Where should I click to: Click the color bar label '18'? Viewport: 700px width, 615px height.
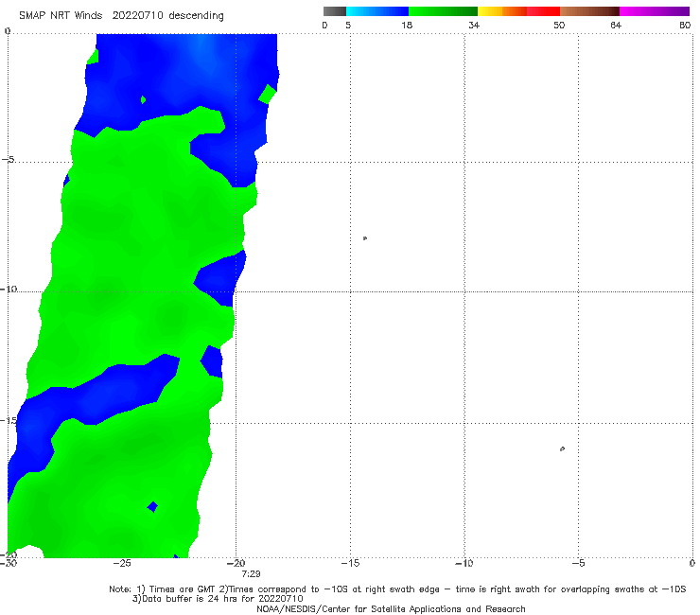tap(406, 25)
